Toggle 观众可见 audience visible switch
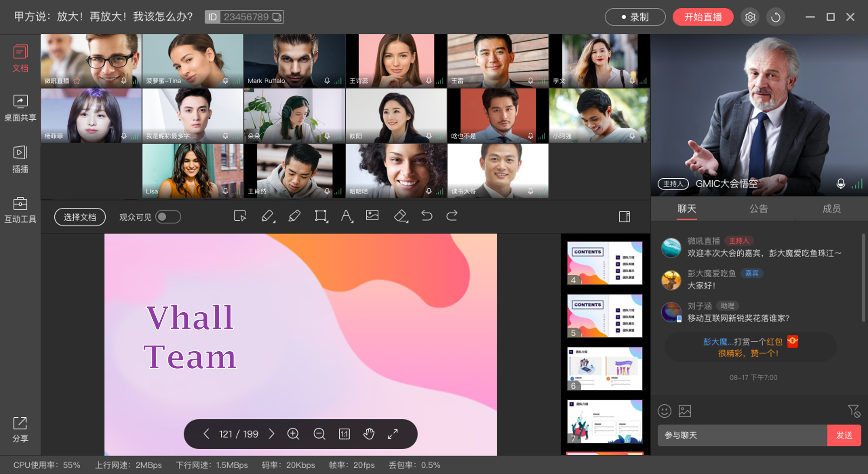Screen dimensions: 868x474 [168, 217]
